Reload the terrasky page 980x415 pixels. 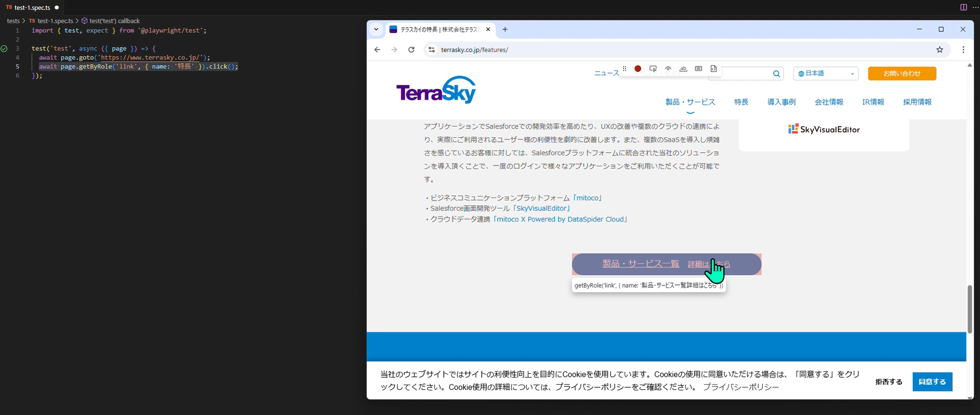click(x=411, y=50)
